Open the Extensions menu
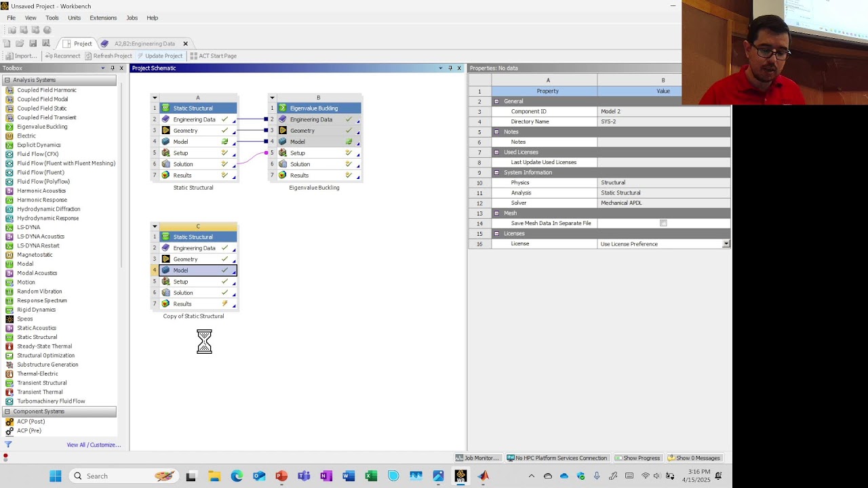The height and width of the screenshot is (488, 868). click(x=103, y=18)
